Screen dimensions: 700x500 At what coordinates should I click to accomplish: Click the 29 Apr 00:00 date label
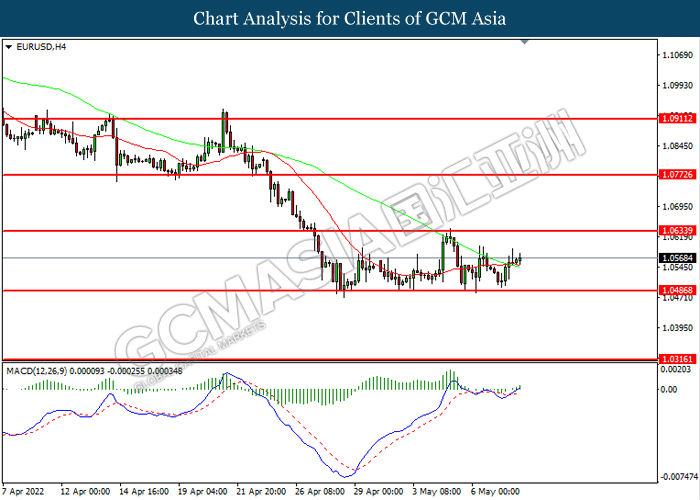click(x=379, y=492)
